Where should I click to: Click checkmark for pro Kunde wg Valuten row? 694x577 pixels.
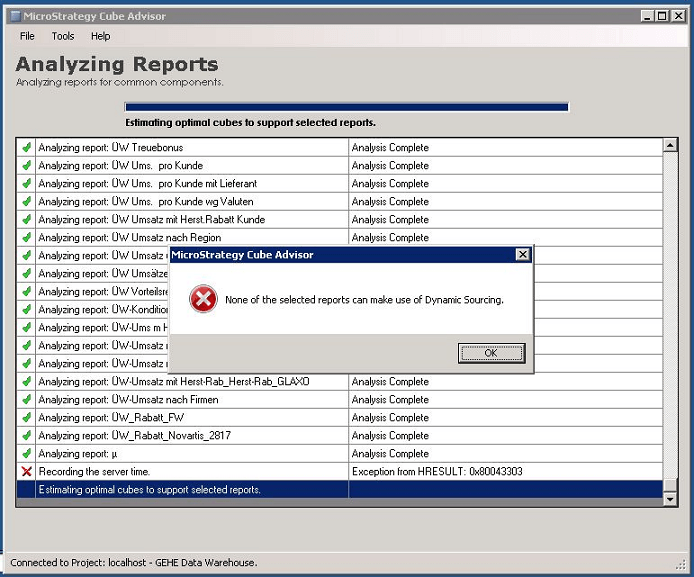click(x=27, y=201)
